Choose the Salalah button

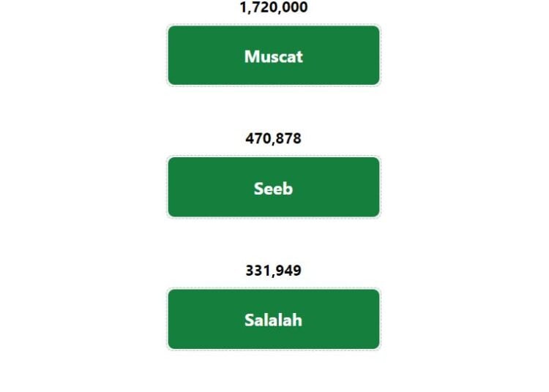[x=274, y=319]
